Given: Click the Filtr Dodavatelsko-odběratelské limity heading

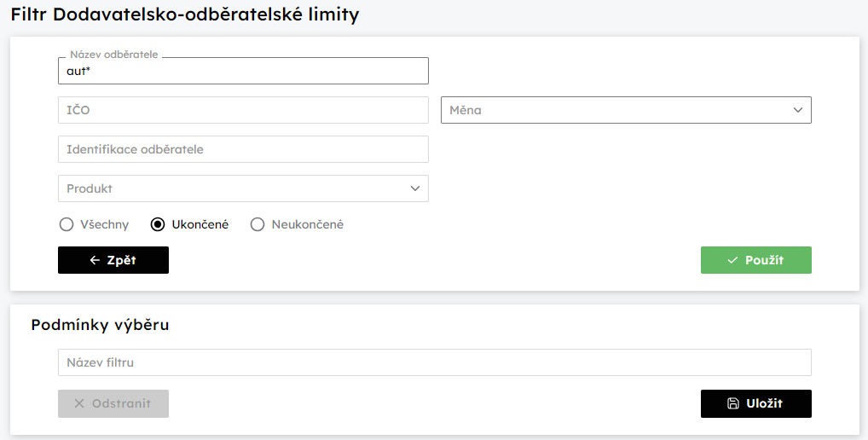Looking at the screenshot, I should (x=185, y=14).
